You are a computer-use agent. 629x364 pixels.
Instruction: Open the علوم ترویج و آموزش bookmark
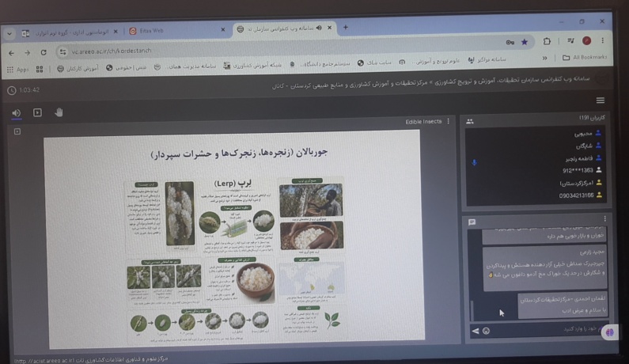[x=430, y=62]
